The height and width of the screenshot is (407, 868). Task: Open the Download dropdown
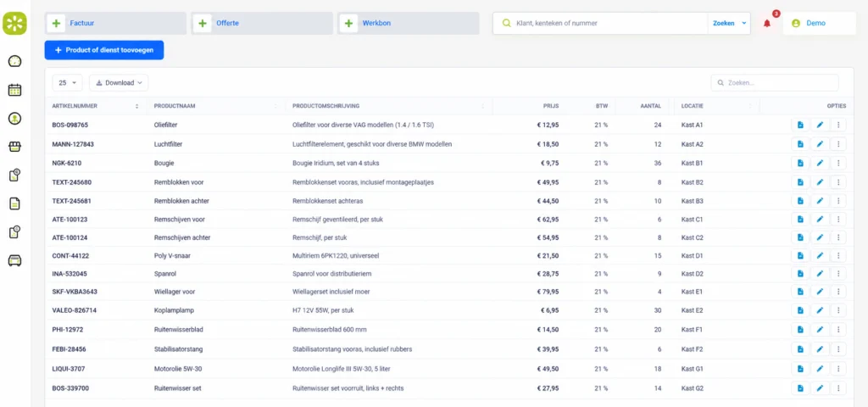[x=119, y=82]
